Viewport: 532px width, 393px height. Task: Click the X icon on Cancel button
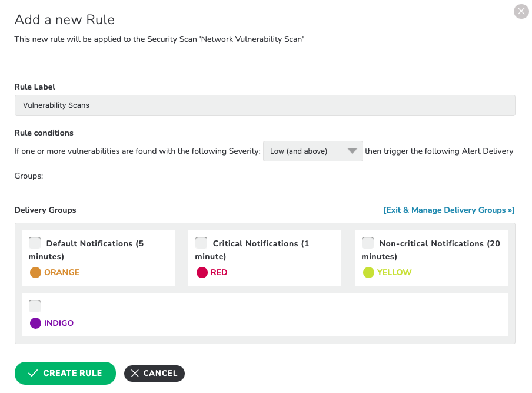135,374
